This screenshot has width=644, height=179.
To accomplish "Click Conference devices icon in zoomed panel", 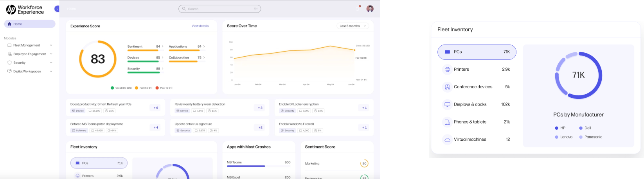I will pos(447,87).
